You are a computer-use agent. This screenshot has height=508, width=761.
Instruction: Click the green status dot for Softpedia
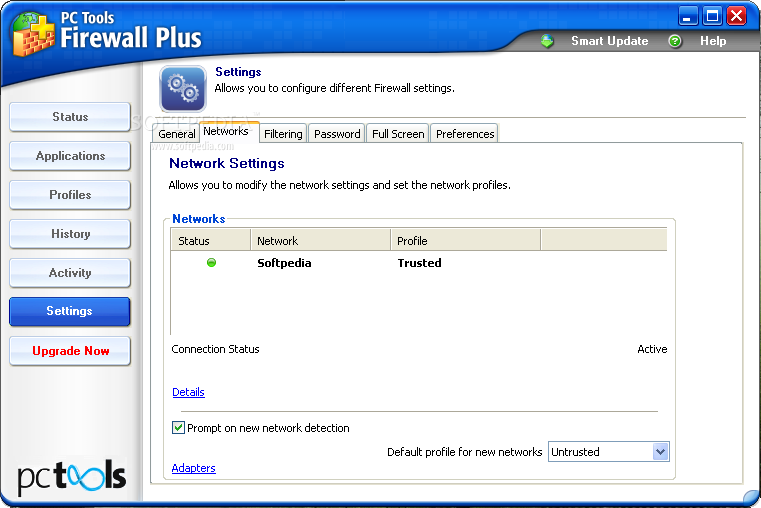[x=211, y=262]
